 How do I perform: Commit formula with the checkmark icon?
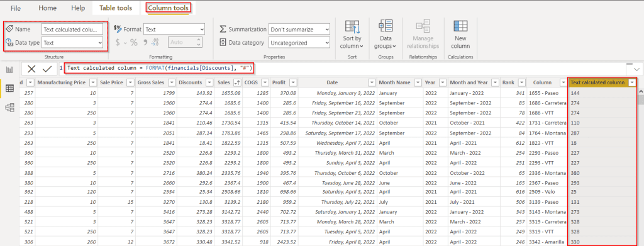coord(47,69)
